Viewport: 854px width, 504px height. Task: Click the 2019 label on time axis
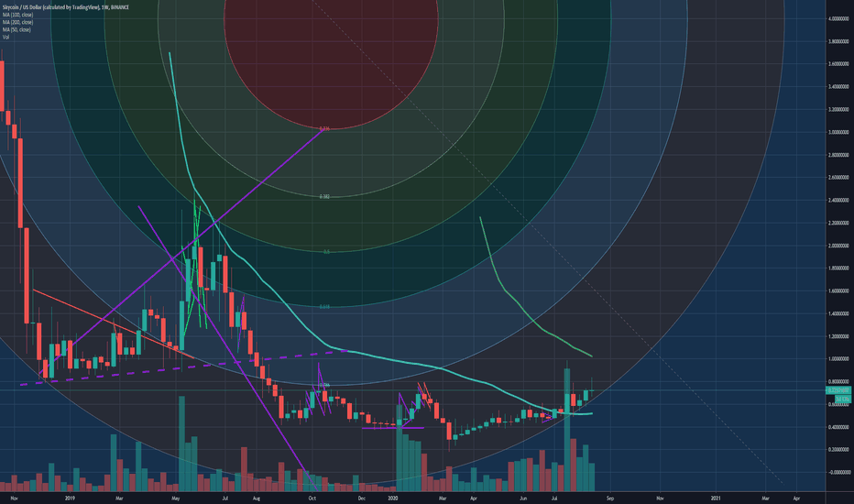[69, 498]
